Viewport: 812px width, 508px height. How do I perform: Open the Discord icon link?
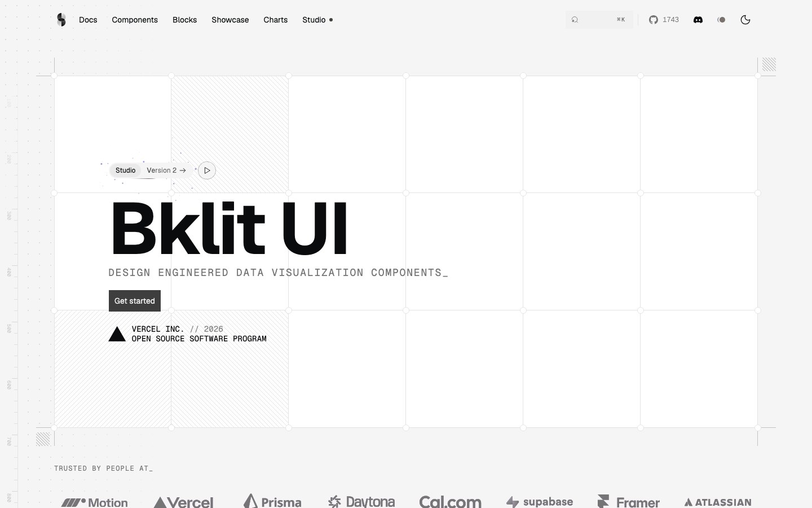pos(698,20)
